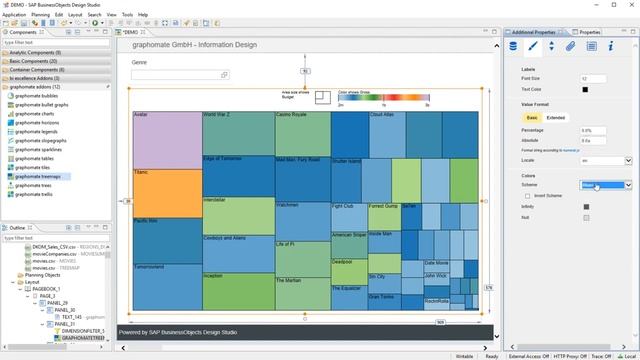Click the Components filter text field
640x360 pixels.
click(x=56, y=42)
